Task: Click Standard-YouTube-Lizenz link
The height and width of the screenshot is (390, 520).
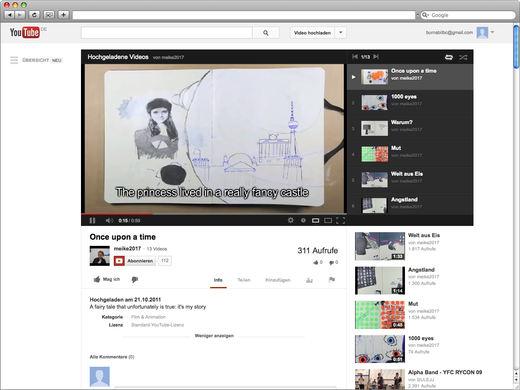Action: [157, 325]
